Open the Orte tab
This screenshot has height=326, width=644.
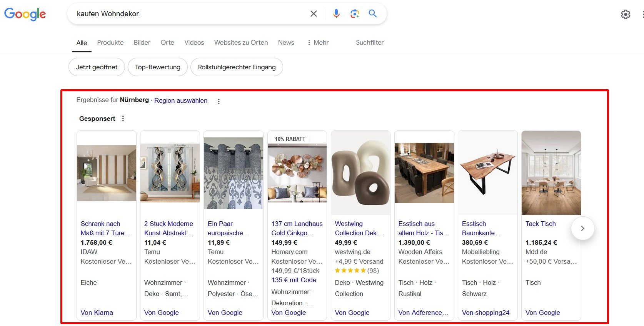pyautogui.click(x=167, y=42)
